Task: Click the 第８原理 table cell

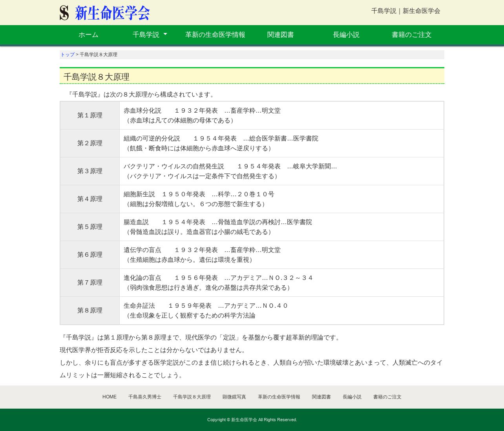Action: [x=90, y=310]
